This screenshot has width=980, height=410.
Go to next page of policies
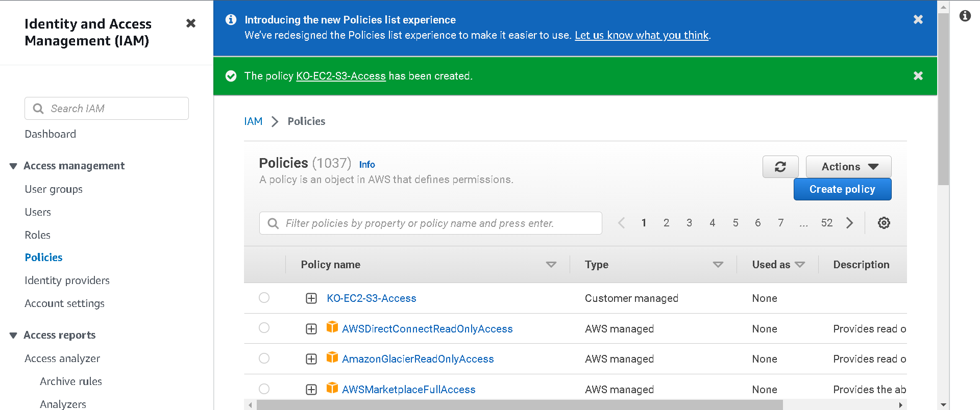[x=849, y=223]
